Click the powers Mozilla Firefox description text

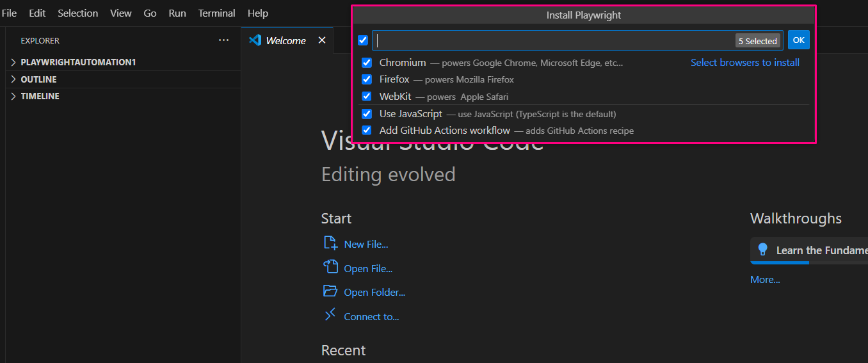click(469, 80)
